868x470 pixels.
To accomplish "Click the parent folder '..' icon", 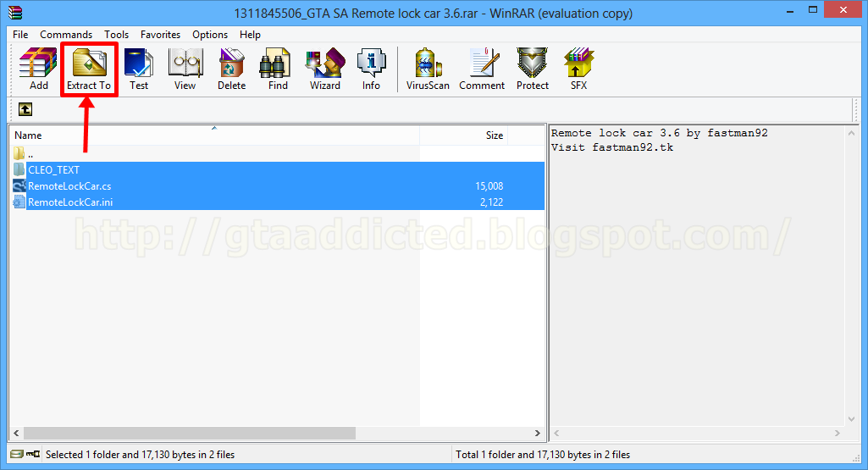I will (x=19, y=153).
